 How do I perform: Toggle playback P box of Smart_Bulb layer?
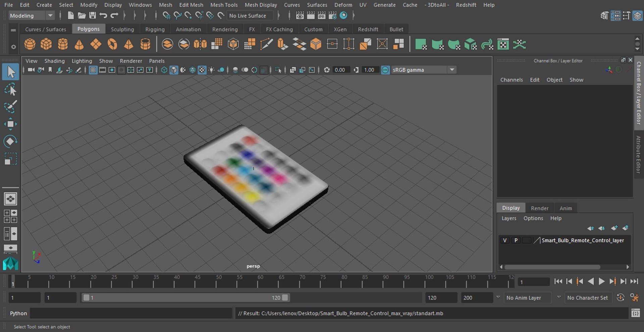pyautogui.click(x=516, y=240)
